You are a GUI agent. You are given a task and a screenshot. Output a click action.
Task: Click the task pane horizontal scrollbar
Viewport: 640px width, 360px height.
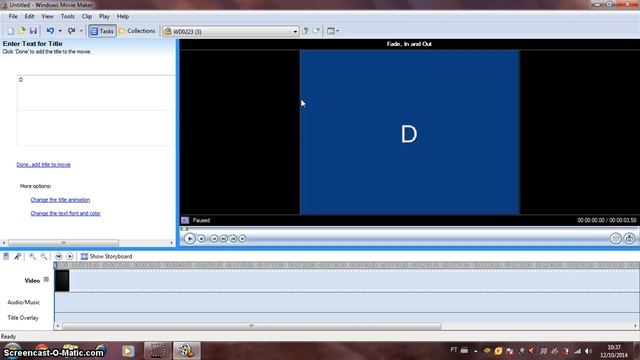tap(63, 243)
